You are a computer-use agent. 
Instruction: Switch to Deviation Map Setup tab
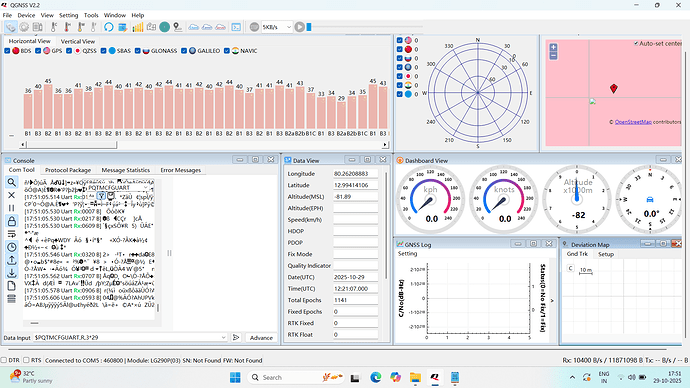click(606, 254)
